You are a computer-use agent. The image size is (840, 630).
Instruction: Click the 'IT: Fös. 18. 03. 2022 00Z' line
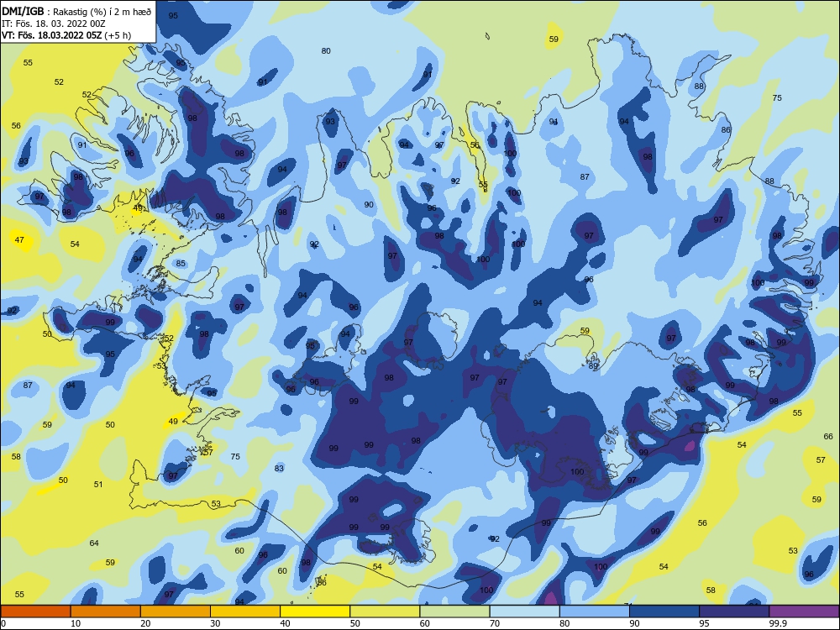coord(54,24)
